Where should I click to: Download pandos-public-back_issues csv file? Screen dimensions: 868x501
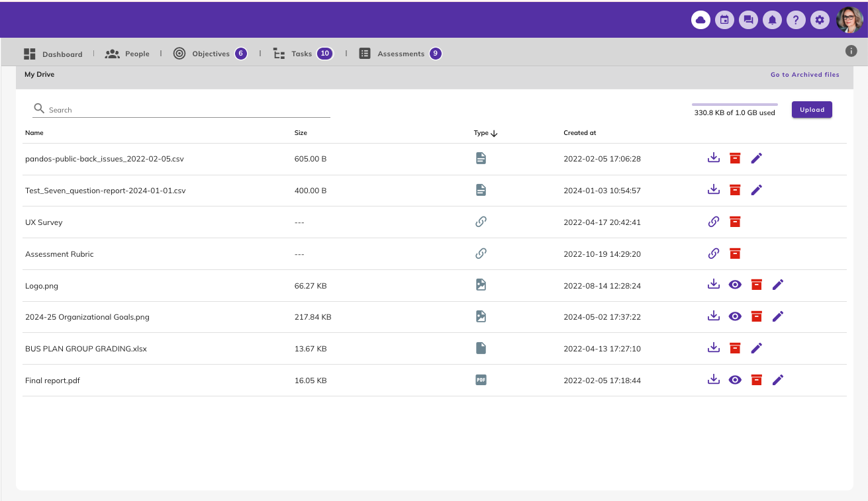(x=714, y=158)
